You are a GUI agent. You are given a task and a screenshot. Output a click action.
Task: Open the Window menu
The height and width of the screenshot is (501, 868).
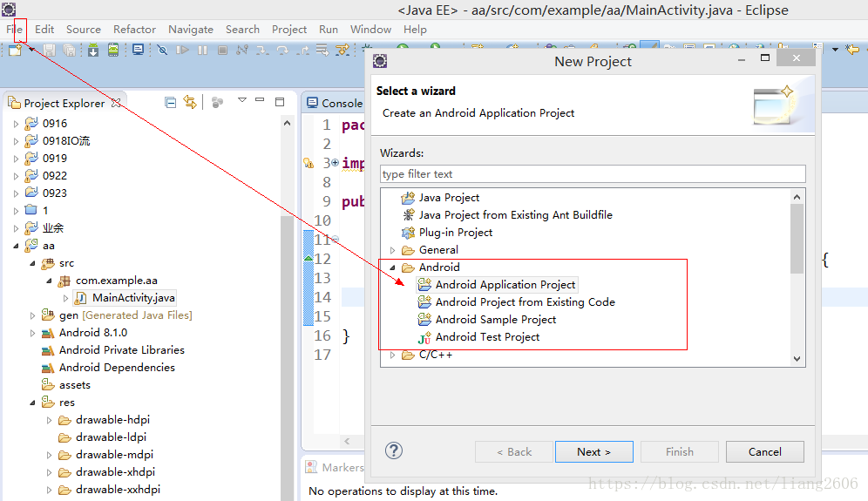point(370,30)
